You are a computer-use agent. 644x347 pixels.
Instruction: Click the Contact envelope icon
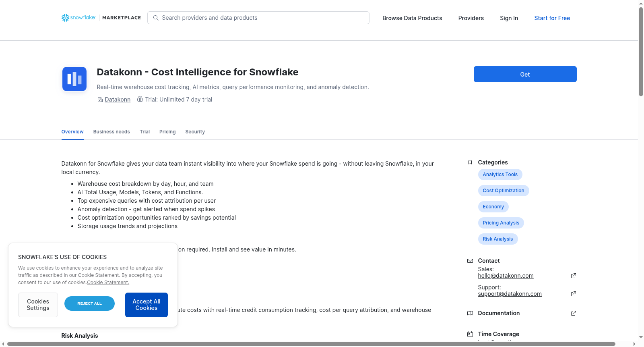(x=470, y=261)
